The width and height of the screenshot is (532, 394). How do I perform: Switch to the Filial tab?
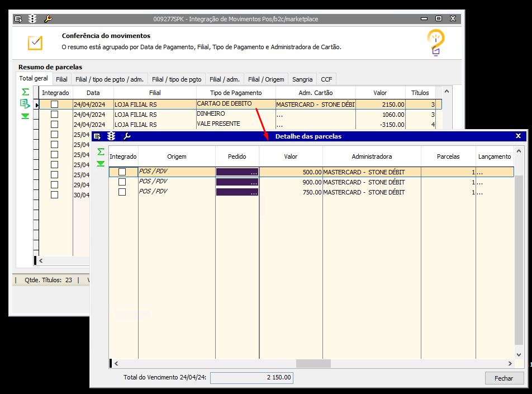pos(61,79)
